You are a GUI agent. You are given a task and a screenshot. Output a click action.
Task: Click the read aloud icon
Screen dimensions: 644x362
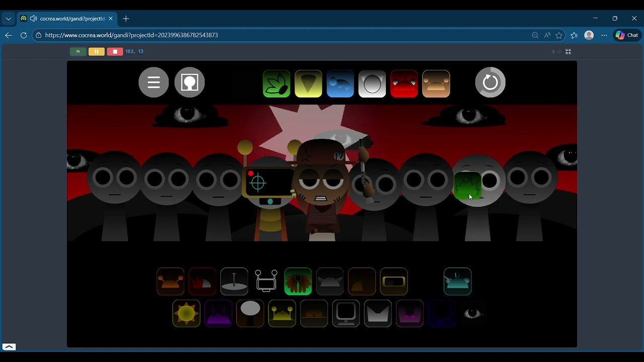pos(547,35)
